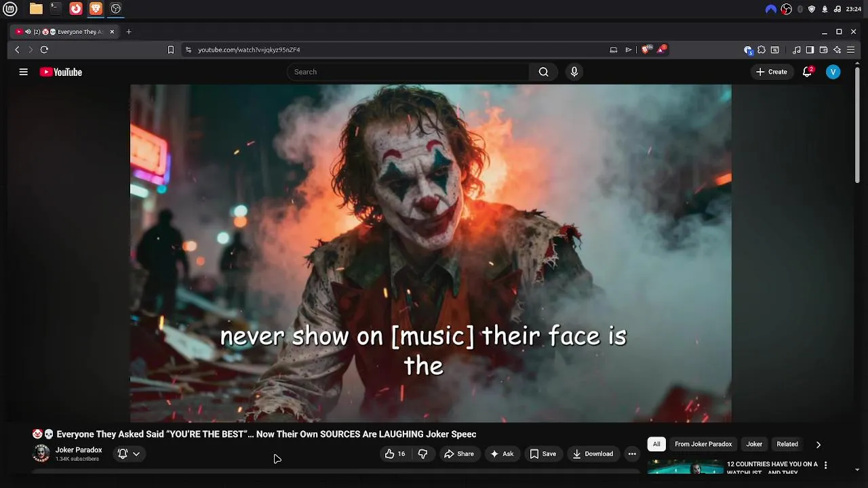Download the video
The width and height of the screenshot is (868, 488).
point(593,454)
